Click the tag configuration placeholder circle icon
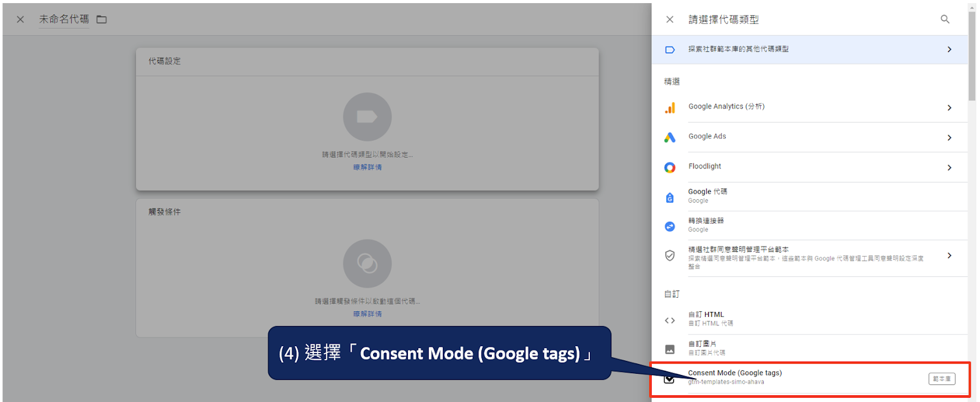980x402 pixels. point(367,116)
